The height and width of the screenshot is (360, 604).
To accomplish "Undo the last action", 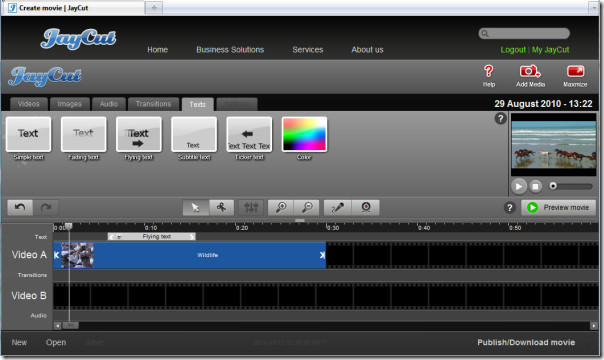I will 20,208.
